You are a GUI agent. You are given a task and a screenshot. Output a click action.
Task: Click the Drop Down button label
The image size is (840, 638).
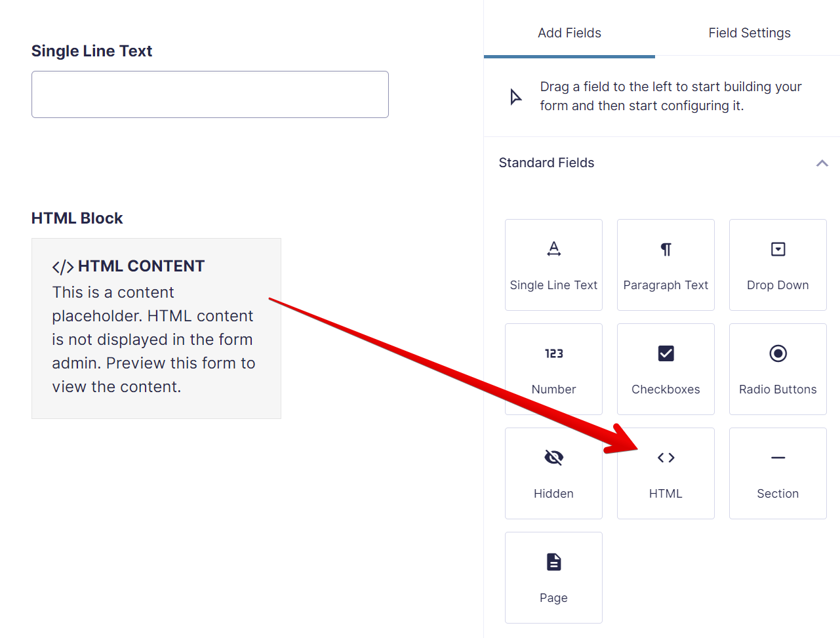pyautogui.click(x=778, y=285)
